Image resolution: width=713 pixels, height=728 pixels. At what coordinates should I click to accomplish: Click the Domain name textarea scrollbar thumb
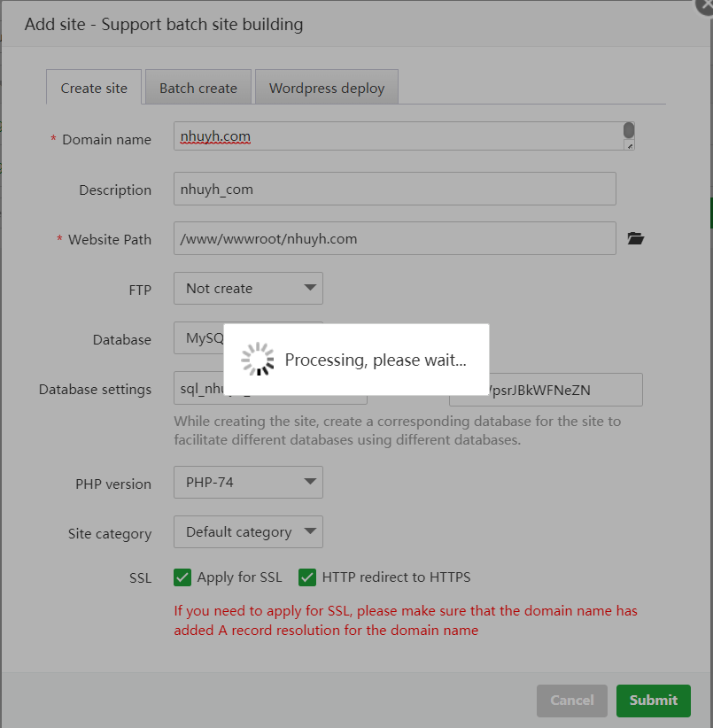(629, 130)
